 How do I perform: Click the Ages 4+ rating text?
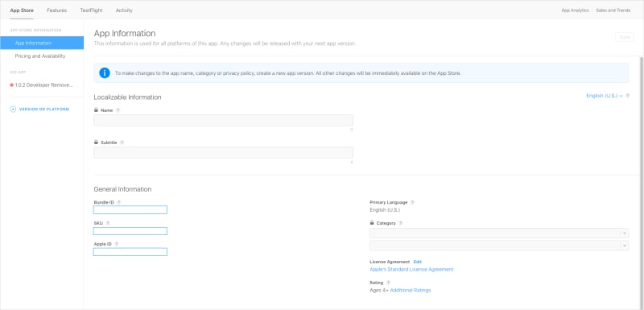pyautogui.click(x=379, y=290)
